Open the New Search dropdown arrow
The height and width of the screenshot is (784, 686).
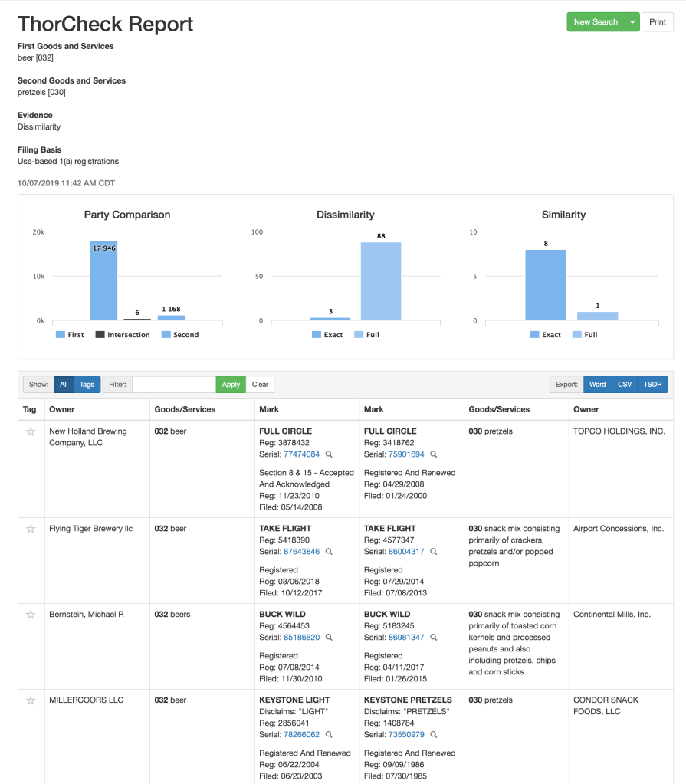point(632,22)
